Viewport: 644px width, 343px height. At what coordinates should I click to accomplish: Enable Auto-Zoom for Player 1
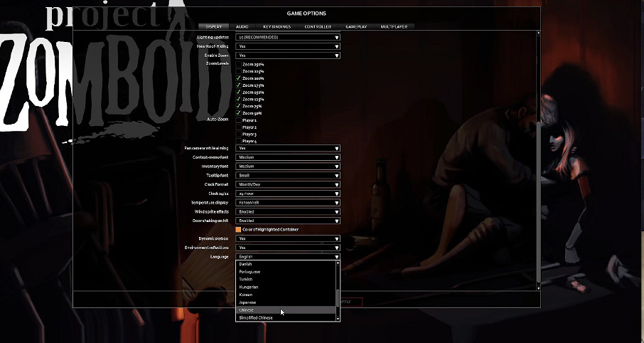[x=239, y=120]
